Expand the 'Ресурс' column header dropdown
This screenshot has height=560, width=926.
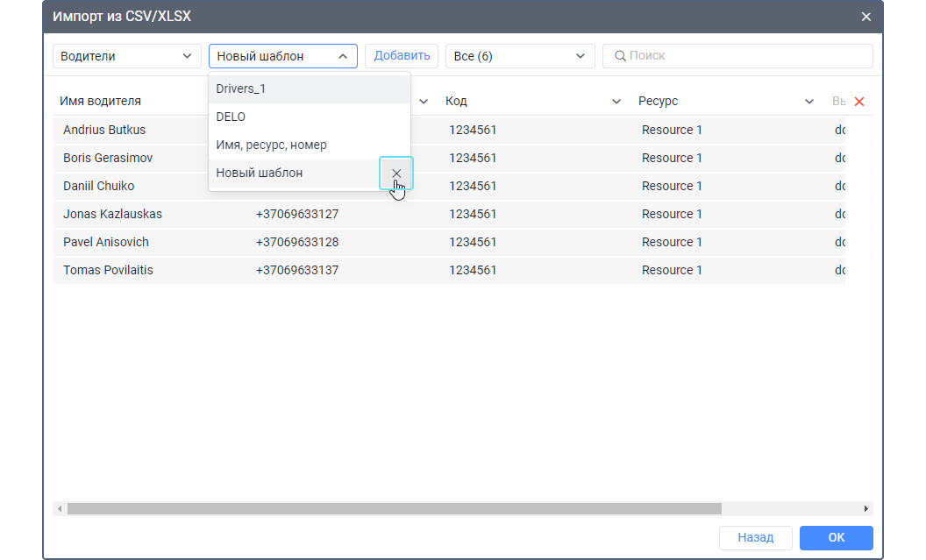coord(809,102)
